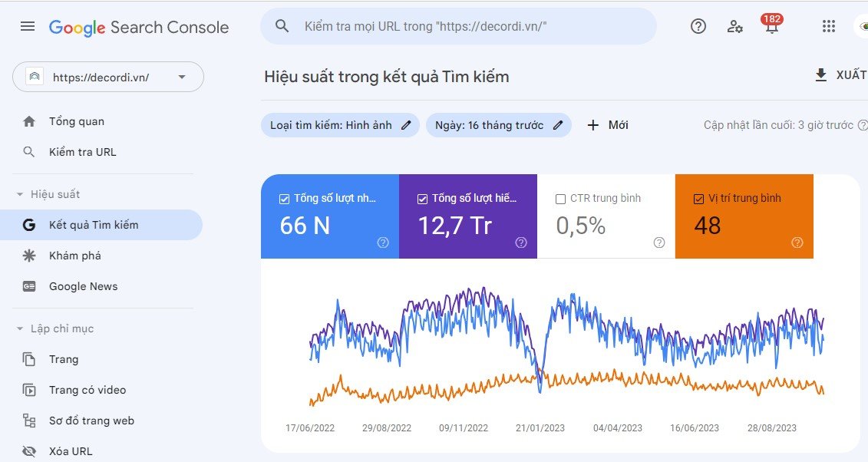The image size is (868, 462).
Task: Open the property selector dropdown arrow
Action: pyautogui.click(x=182, y=77)
